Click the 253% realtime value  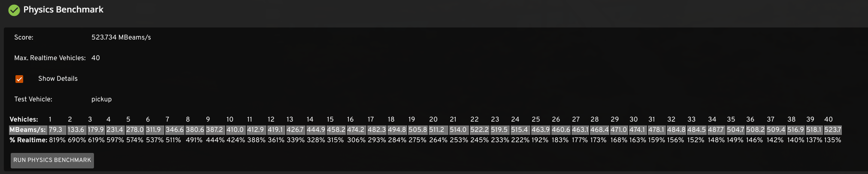click(458, 140)
